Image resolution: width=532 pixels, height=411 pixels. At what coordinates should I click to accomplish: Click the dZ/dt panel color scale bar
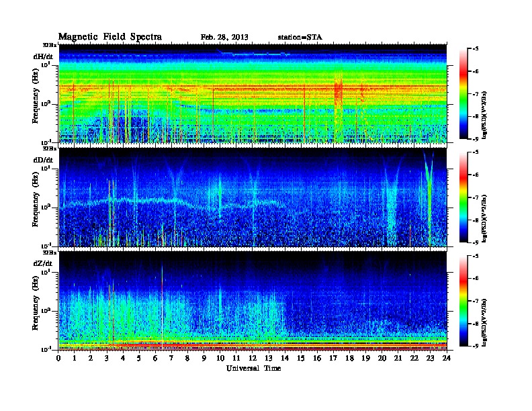pos(463,301)
